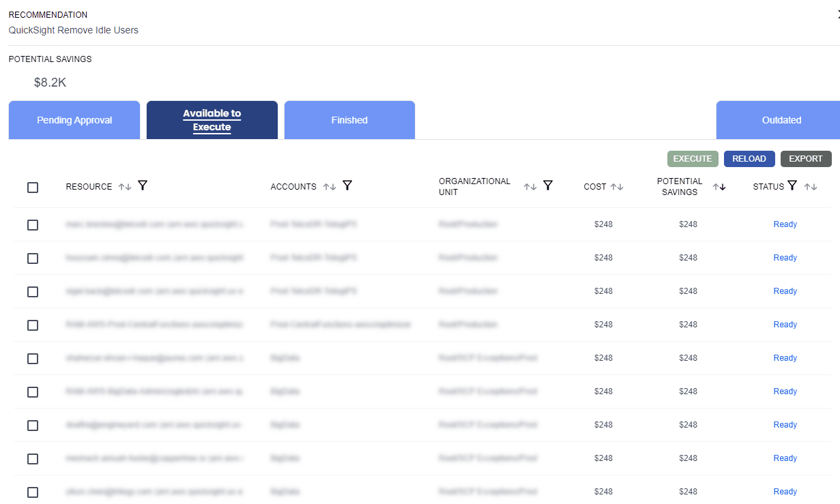This screenshot has height=504, width=840.
Task: Check the checkbox on the first table row
Action: 33,224
